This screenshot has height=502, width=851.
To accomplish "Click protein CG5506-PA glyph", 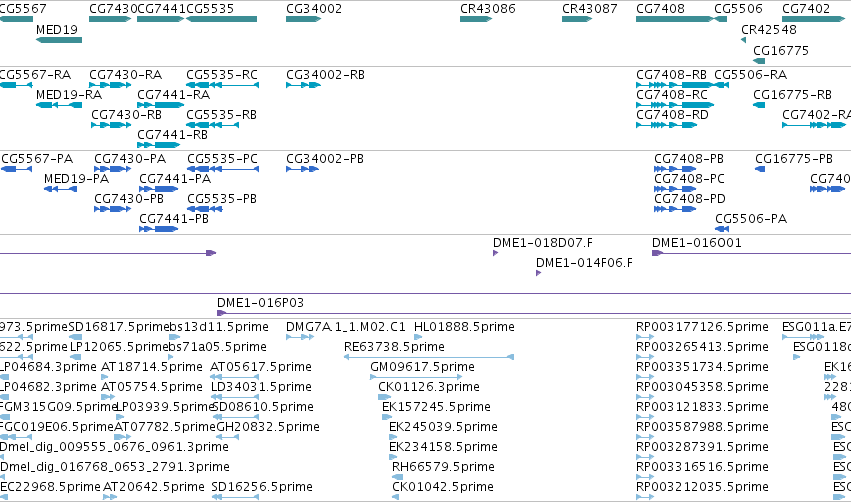I will click(722, 229).
